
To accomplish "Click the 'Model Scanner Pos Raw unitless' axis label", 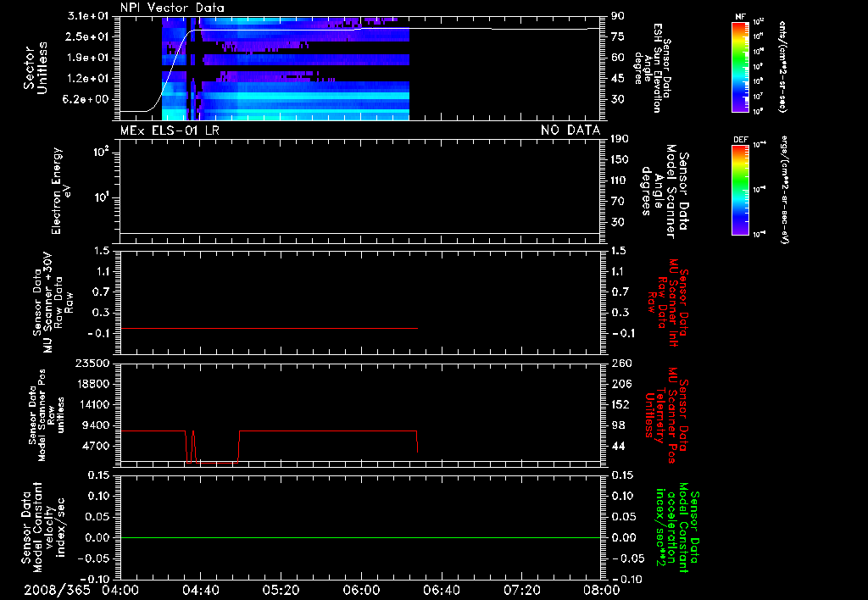I will click(x=47, y=415).
